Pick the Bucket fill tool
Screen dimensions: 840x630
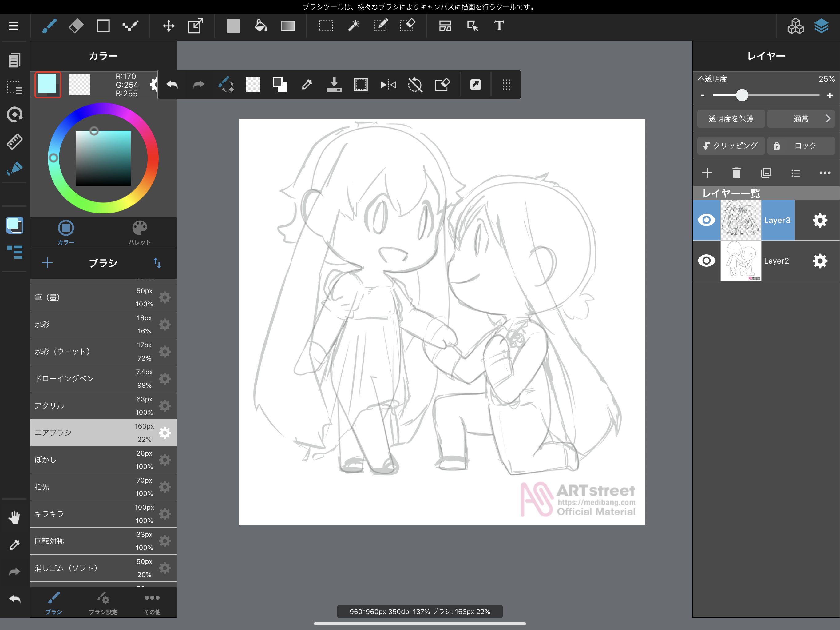(x=260, y=26)
